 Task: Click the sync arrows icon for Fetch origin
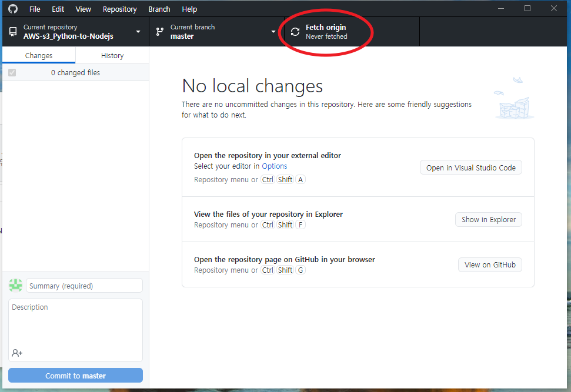[295, 32]
